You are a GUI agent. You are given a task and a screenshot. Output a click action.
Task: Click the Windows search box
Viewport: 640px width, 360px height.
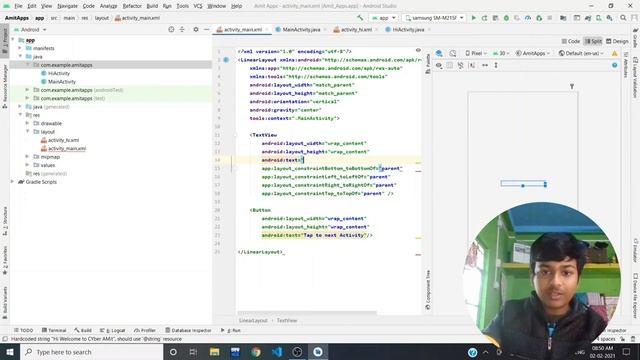click(x=92, y=352)
